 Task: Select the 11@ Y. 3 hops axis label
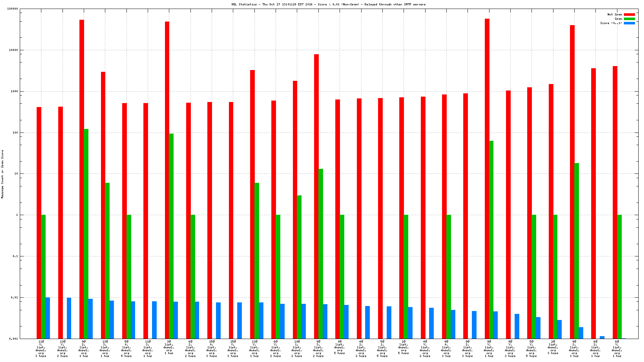(41, 348)
